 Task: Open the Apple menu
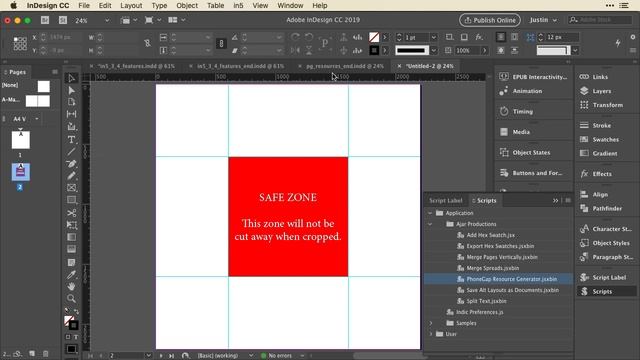pyautogui.click(x=13, y=6)
